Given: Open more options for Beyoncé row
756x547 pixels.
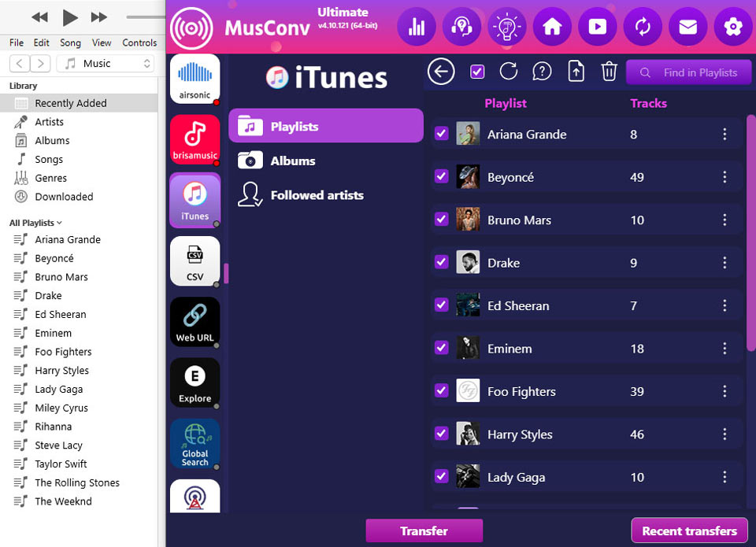Looking at the screenshot, I should (724, 177).
